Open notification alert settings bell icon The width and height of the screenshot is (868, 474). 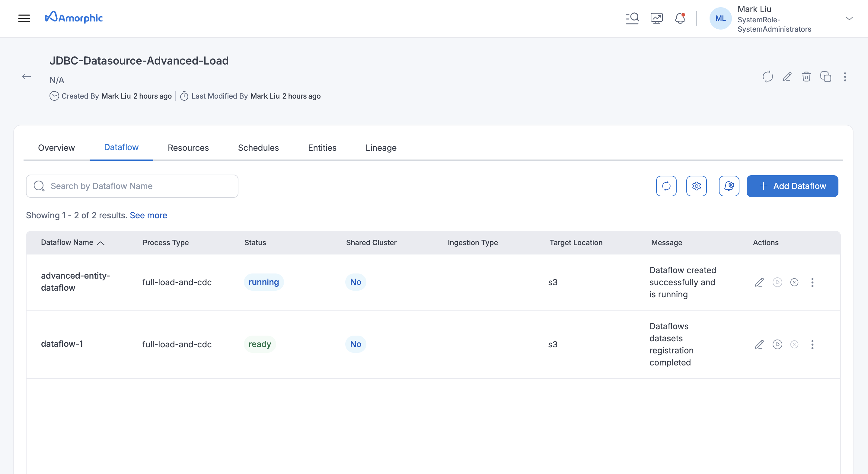click(729, 186)
